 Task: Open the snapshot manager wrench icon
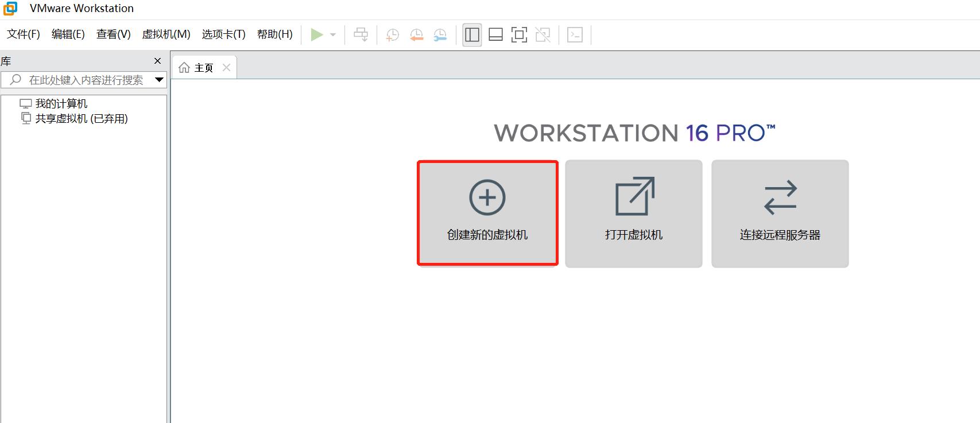point(440,35)
